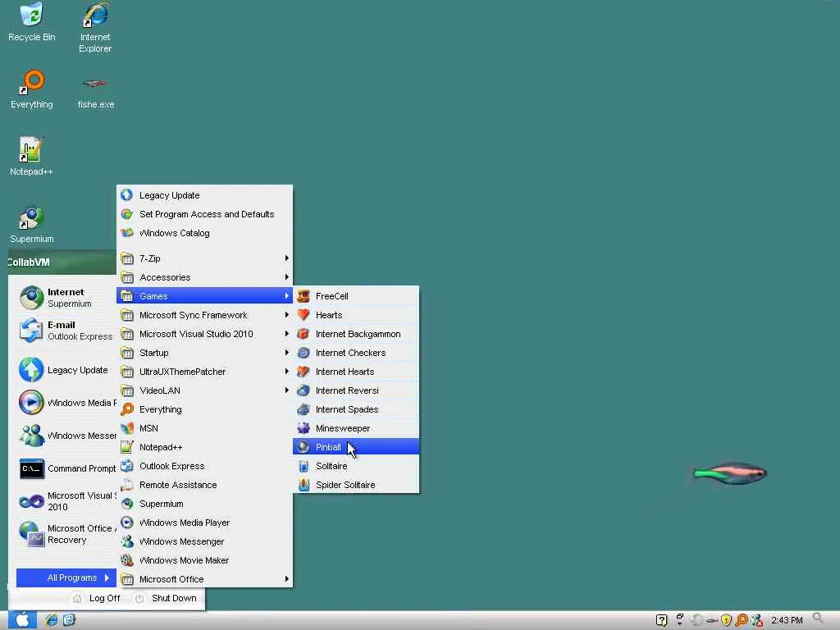Screen dimensions: 840x630
Task: Expand Microsoft Sync Framework folder
Action: point(204,315)
